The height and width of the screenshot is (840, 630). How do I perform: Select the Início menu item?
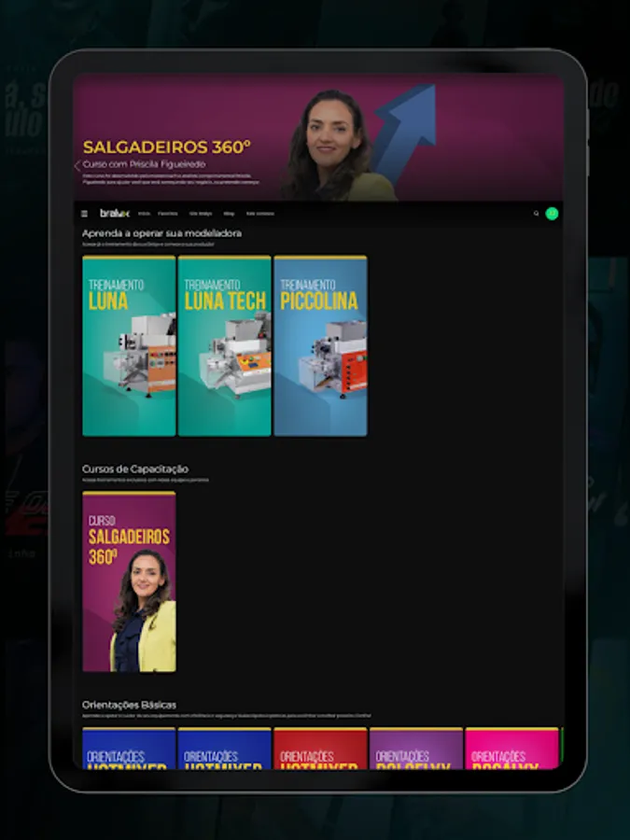[x=144, y=214]
